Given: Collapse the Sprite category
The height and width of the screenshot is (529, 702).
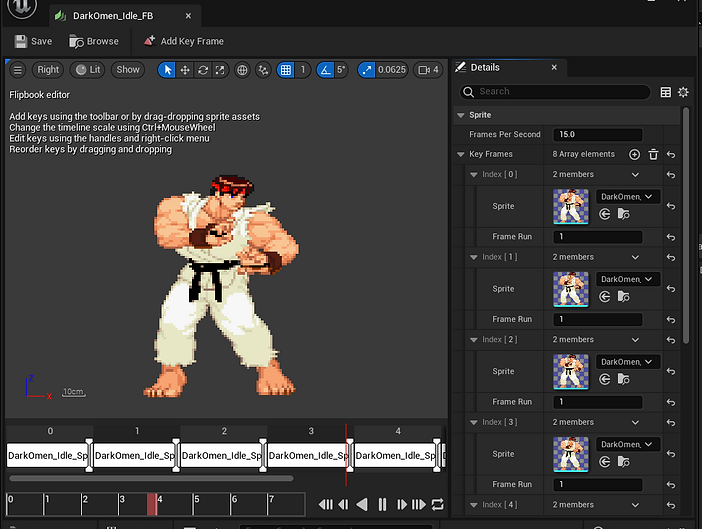Looking at the screenshot, I should pos(461,115).
